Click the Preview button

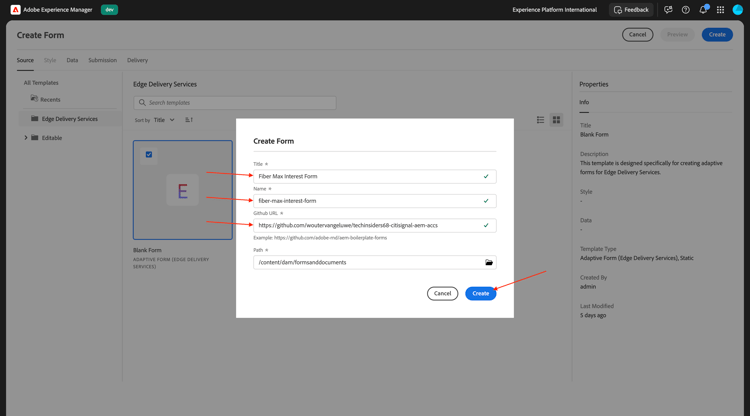pyautogui.click(x=677, y=34)
